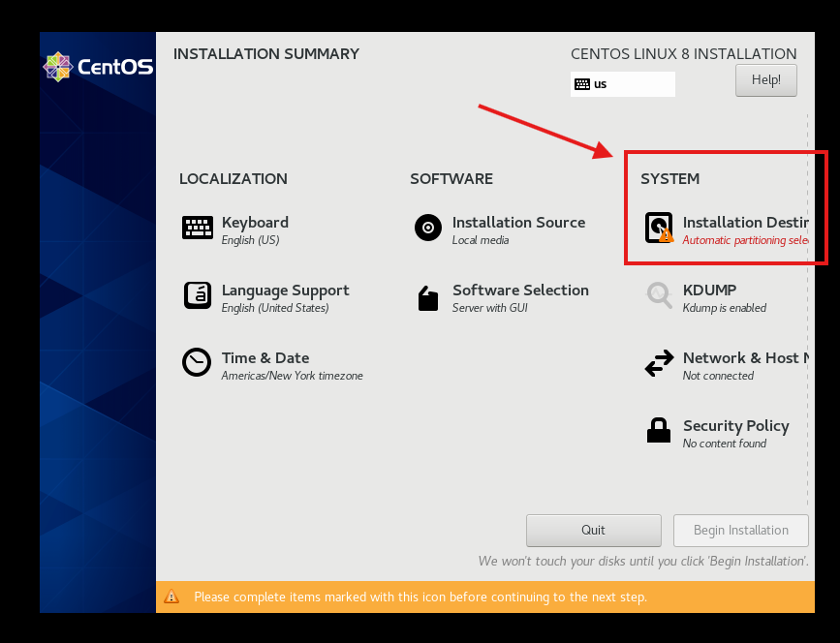This screenshot has height=643, width=840.
Task: Open the KDUMP label
Action: (x=710, y=291)
